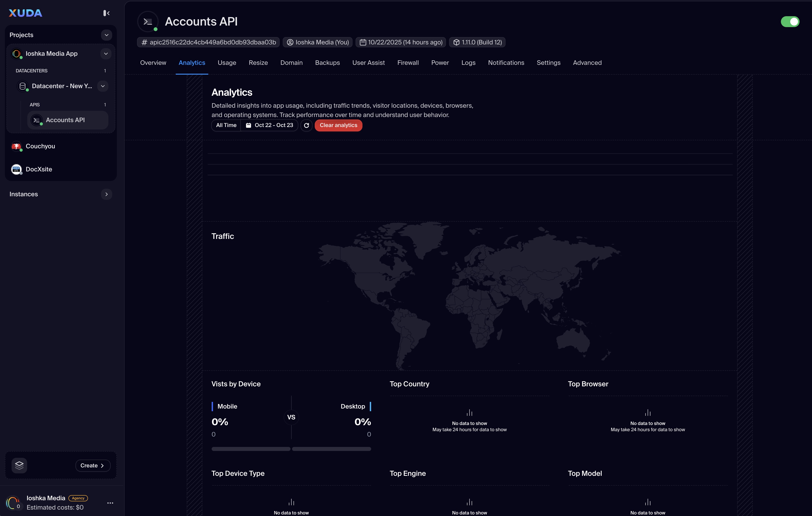Viewport: 812px width, 516px height.
Task: Toggle the Accounts API power switch off
Action: coord(790,22)
